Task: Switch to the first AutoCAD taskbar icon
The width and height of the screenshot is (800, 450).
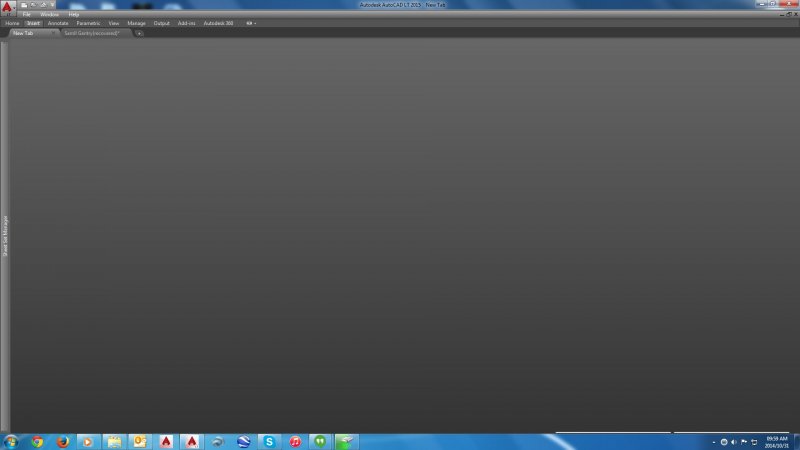Action: click(166, 442)
